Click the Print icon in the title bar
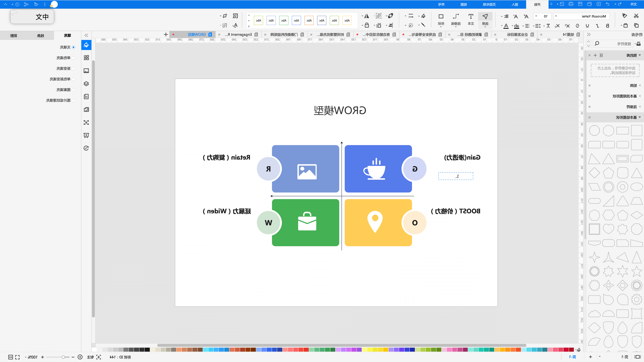644x362 pixels. [x=571, y=4]
